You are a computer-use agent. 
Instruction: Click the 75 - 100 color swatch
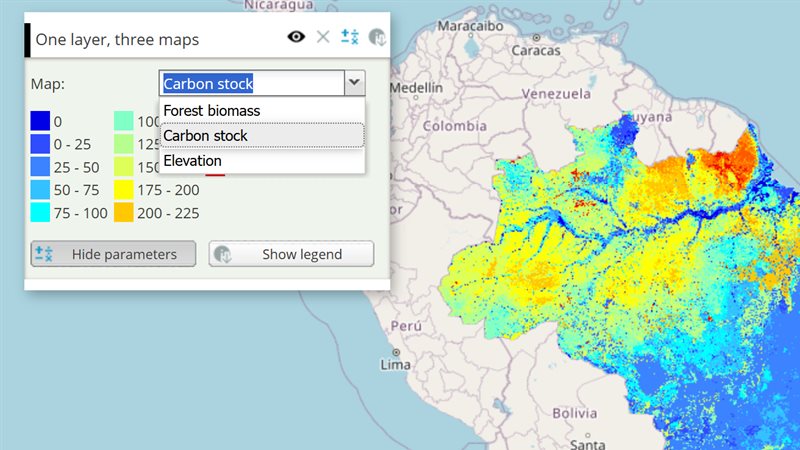point(40,213)
